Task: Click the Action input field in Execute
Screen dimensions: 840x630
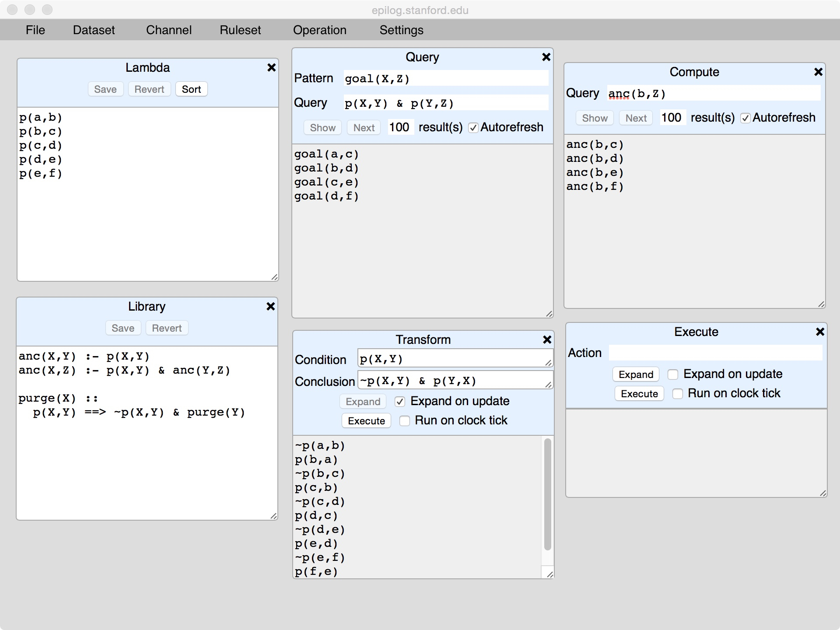Action: 715,353
